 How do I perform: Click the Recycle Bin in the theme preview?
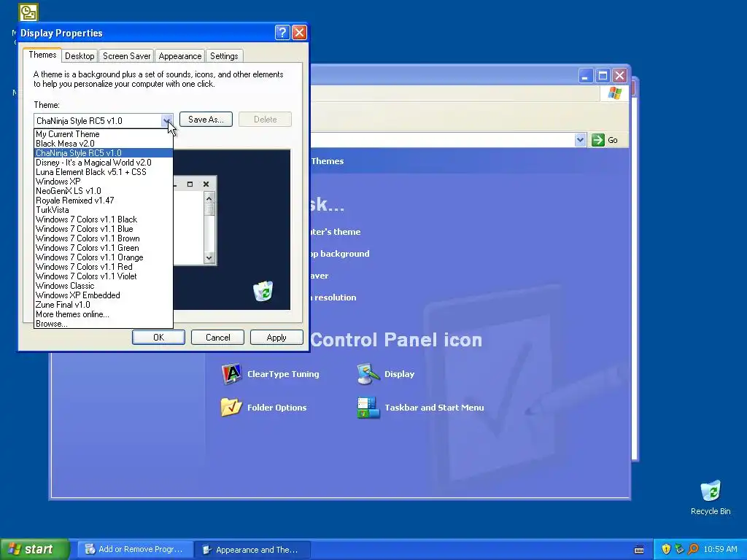click(263, 291)
